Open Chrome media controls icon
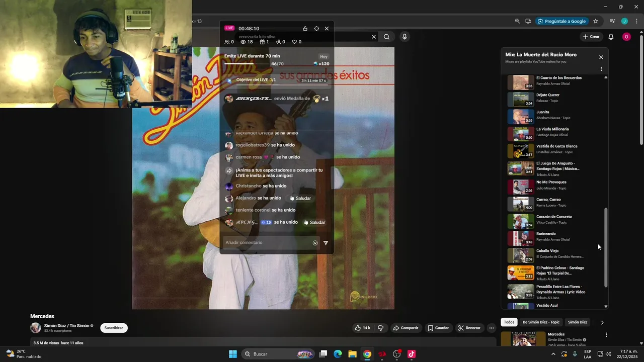The width and height of the screenshot is (644, 362). 612,21
